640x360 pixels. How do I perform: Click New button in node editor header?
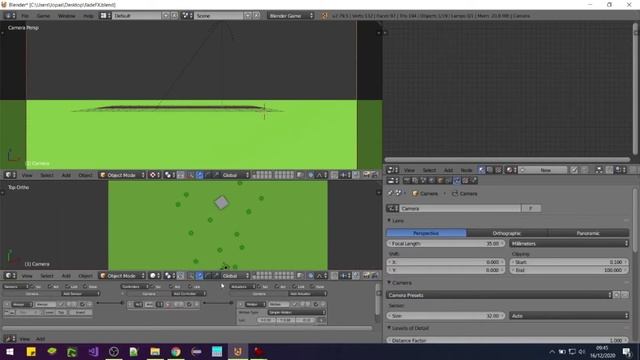(x=543, y=170)
